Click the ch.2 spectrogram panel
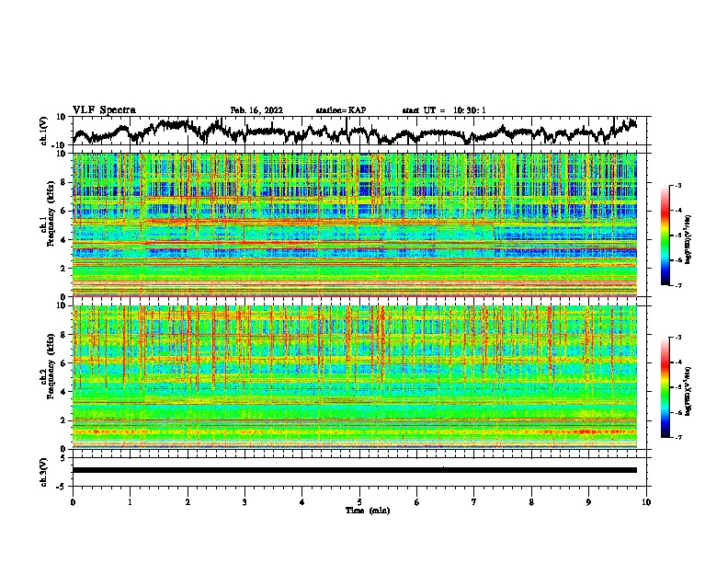The image size is (728, 563). [355, 377]
